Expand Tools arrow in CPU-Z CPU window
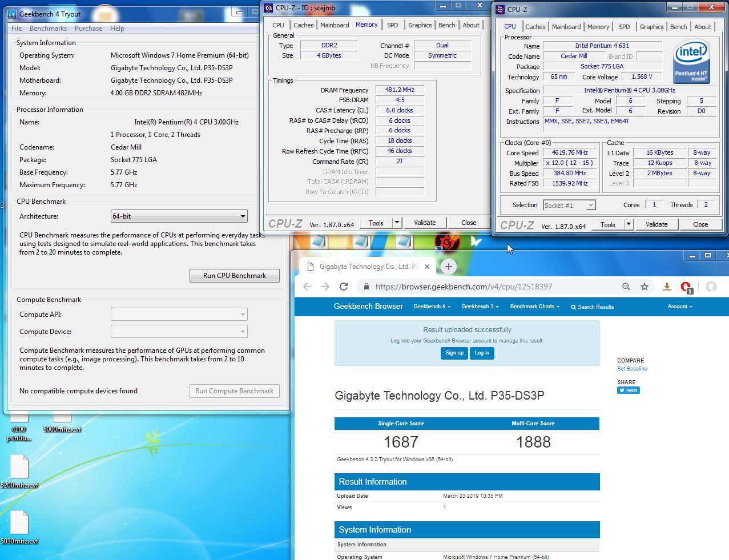This screenshot has height=560, width=729. (629, 224)
